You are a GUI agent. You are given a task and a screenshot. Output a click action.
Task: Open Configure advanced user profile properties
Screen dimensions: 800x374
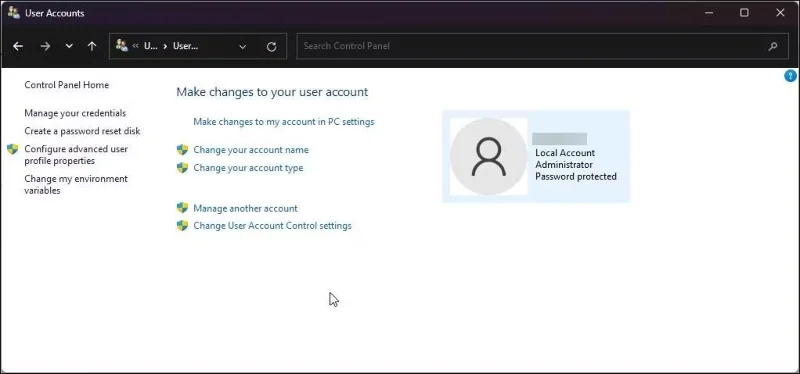(76, 155)
